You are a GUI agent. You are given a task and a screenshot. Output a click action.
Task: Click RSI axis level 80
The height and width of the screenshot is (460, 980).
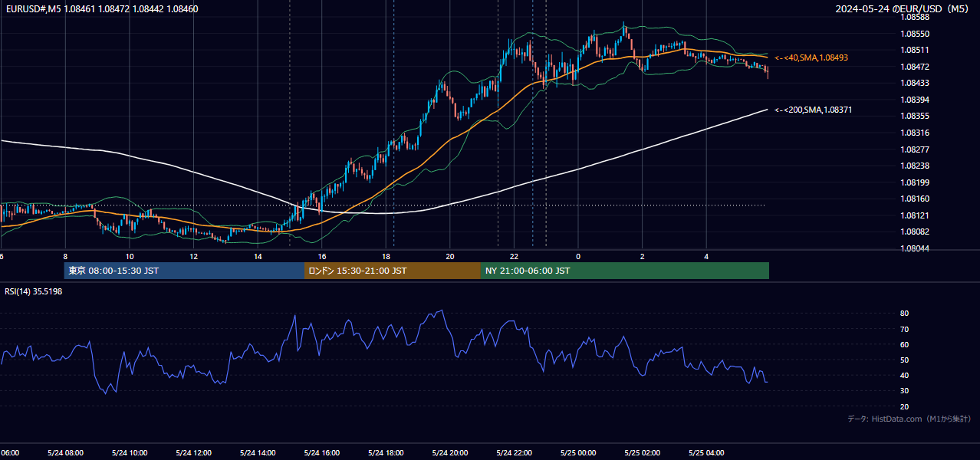coord(904,314)
